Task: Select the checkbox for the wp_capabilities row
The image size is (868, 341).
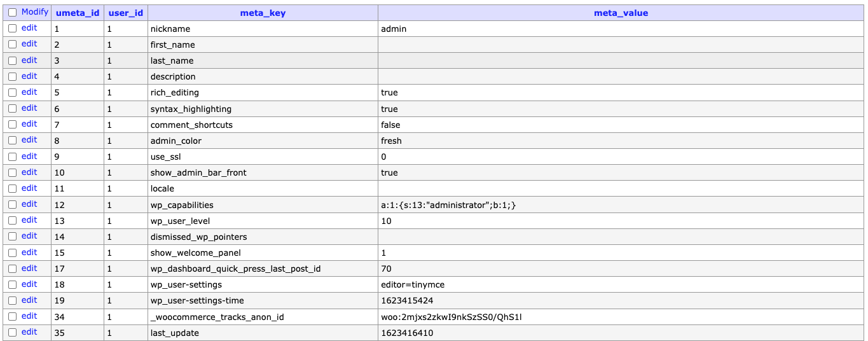Action: coord(12,205)
